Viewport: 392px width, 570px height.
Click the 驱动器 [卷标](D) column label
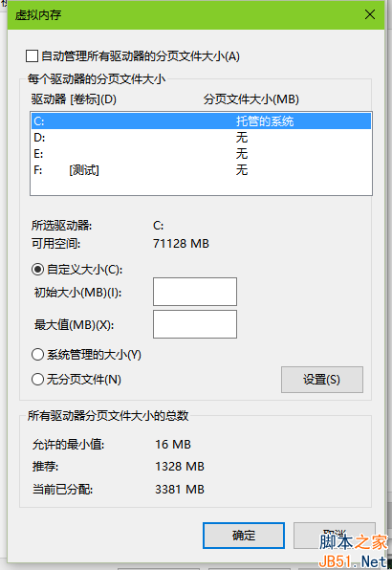coord(74,99)
